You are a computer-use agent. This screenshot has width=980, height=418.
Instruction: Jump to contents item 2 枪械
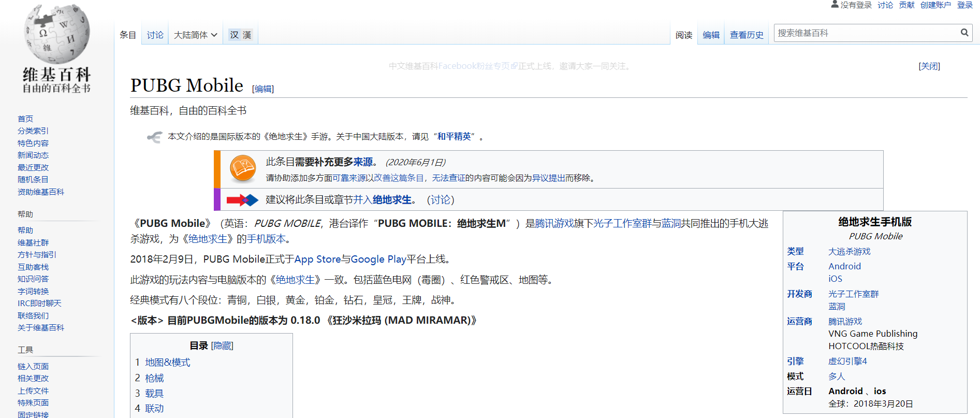click(x=154, y=378)
